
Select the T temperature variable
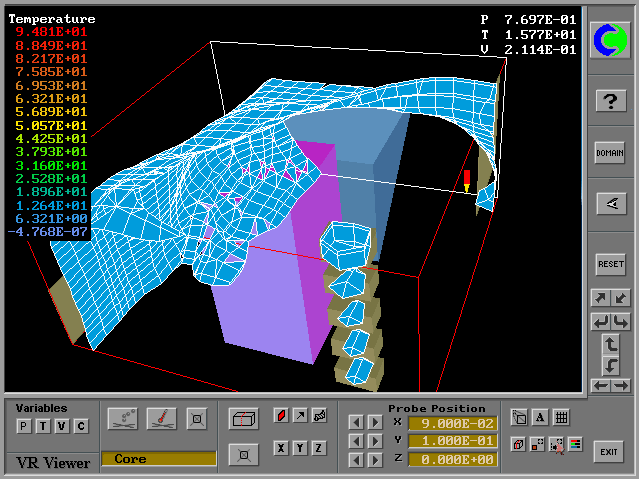click(43, 427)
